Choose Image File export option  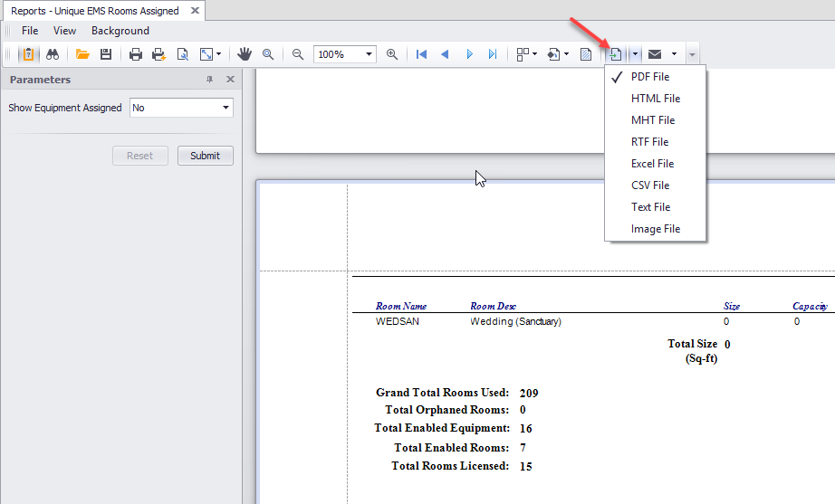(x=655, y=229)
